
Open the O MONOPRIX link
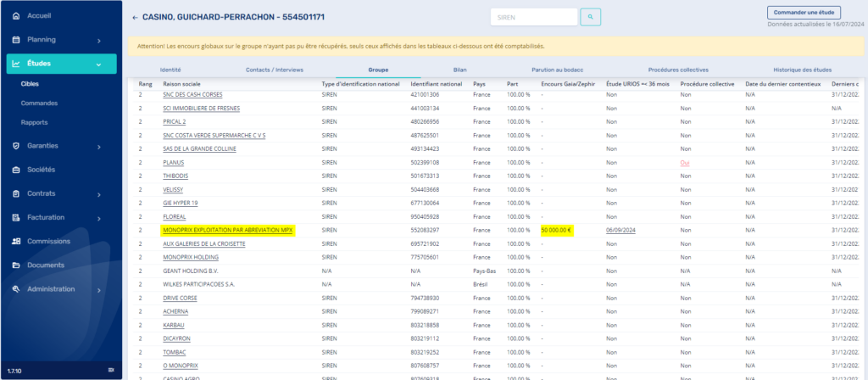[181, 366]
